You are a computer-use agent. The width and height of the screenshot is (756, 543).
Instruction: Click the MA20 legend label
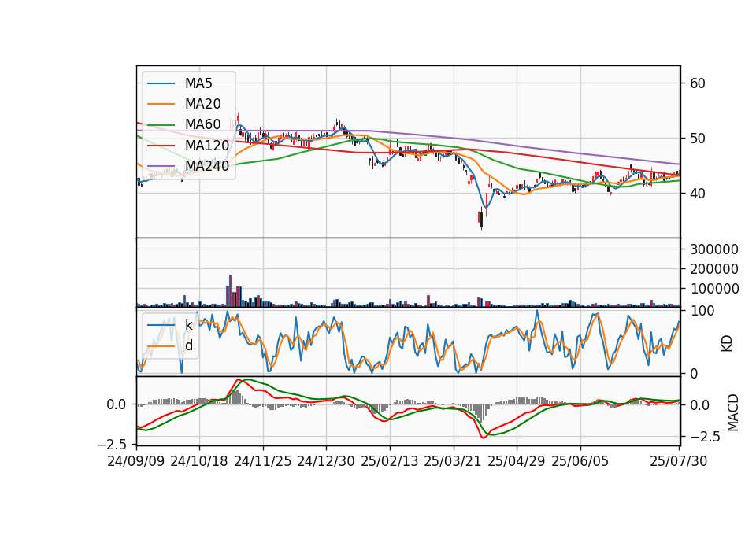pyautogui.click(x=202, y=104)
